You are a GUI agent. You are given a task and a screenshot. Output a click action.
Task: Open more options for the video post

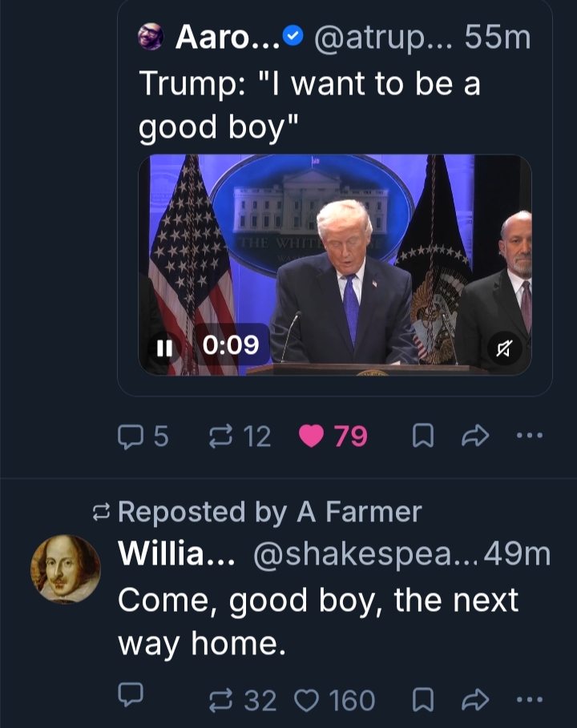pos(529,436)
